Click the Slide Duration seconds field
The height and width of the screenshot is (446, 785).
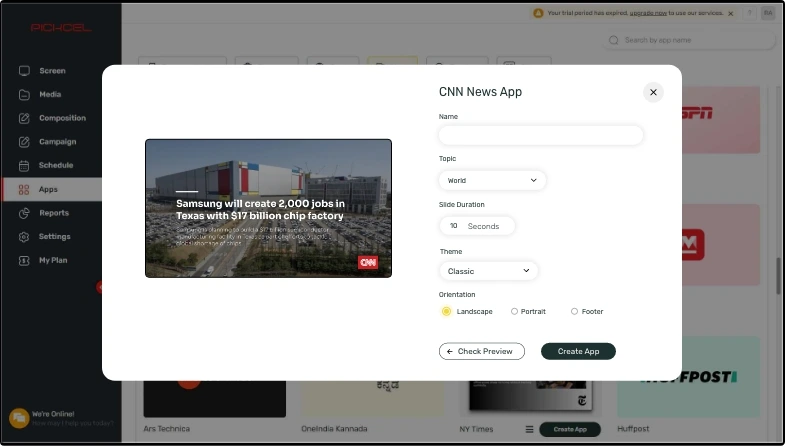pyautogui.click(x=477, y=226)
